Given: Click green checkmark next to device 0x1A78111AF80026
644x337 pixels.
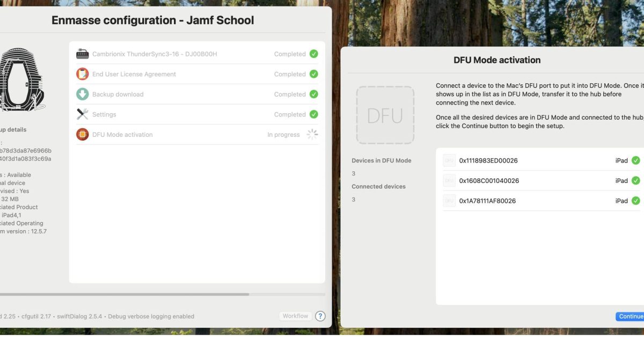Looking at the screenshot, I should point(635,201).
